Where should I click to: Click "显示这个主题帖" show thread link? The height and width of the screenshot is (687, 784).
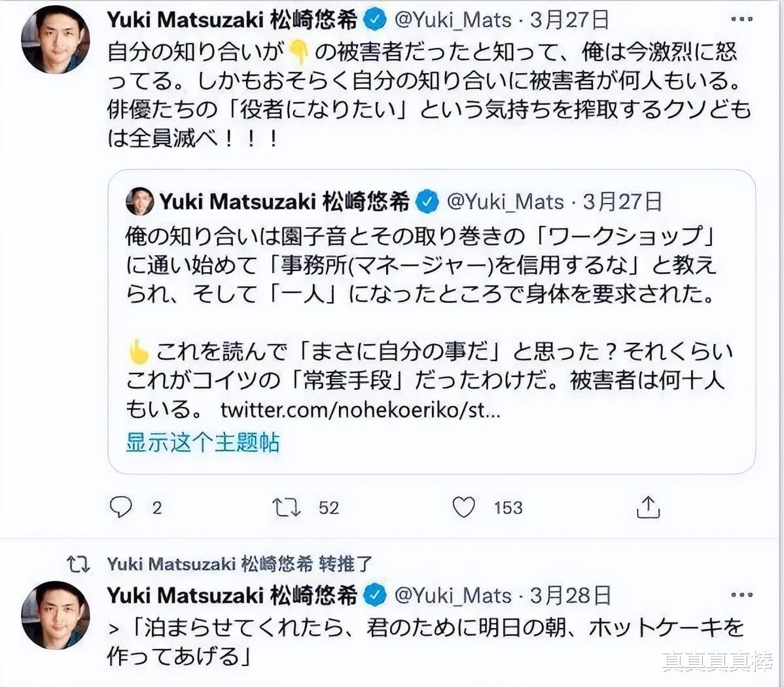(x=203, y=443)
